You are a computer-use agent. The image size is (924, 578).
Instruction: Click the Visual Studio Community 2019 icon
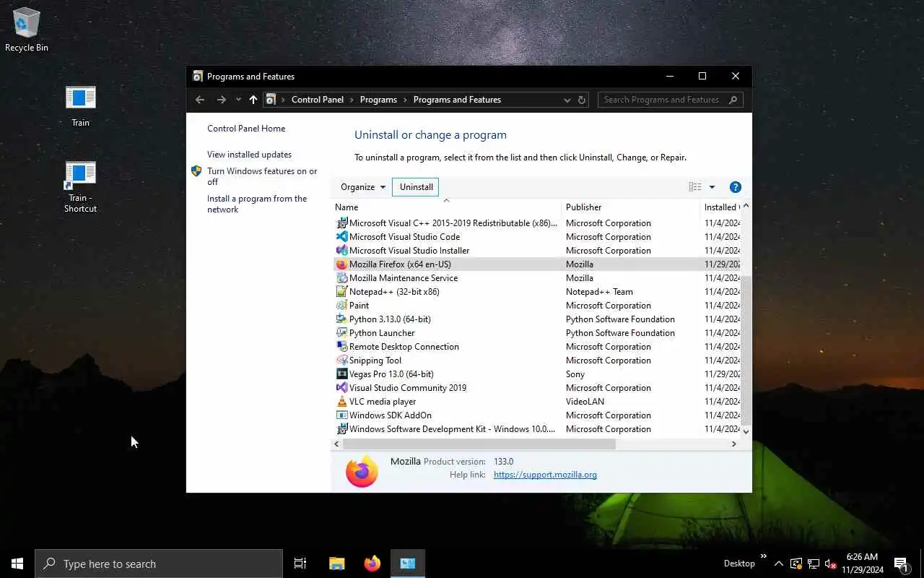342,388
